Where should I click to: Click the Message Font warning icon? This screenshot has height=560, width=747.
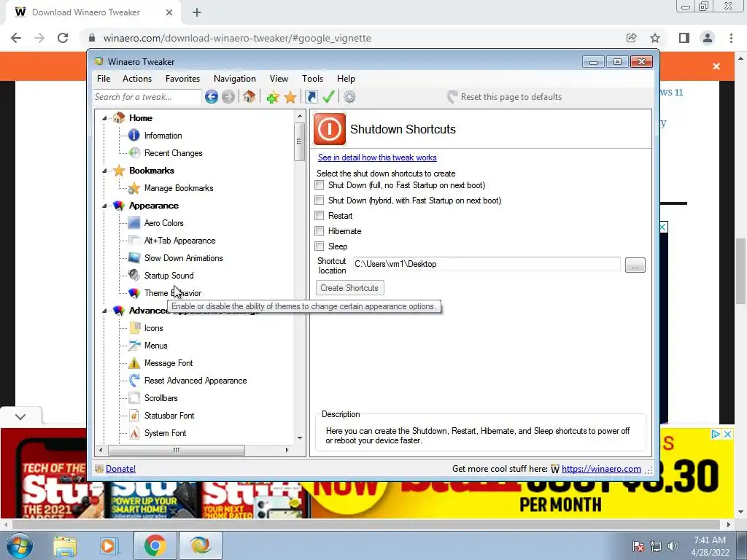click(x=135, y=363)
